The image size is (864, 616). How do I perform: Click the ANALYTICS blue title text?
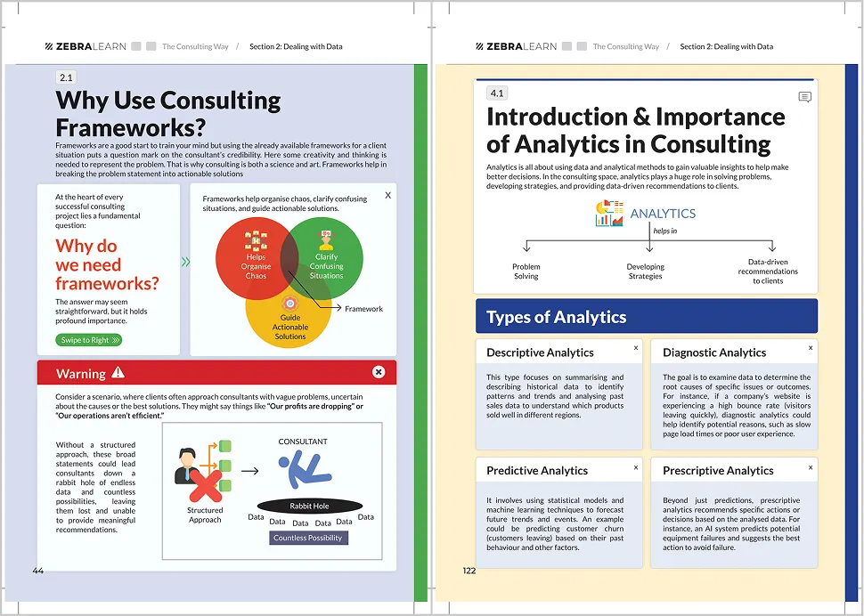(663, 214)
